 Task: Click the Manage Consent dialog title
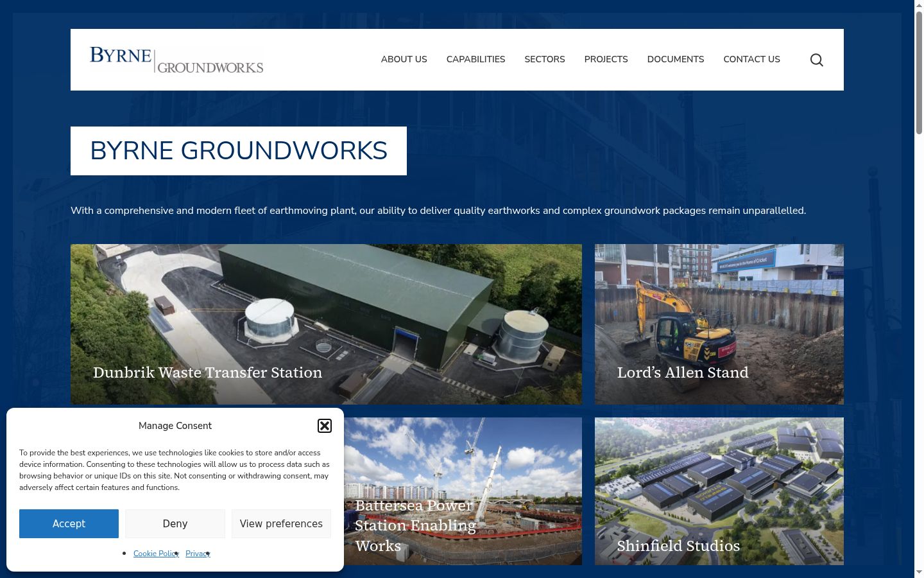point(175,426)
